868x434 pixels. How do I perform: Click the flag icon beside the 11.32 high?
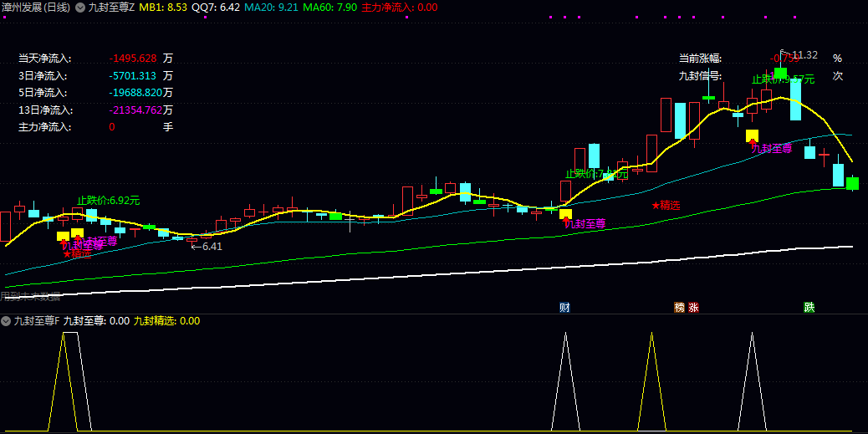click(x=784, y=54)
